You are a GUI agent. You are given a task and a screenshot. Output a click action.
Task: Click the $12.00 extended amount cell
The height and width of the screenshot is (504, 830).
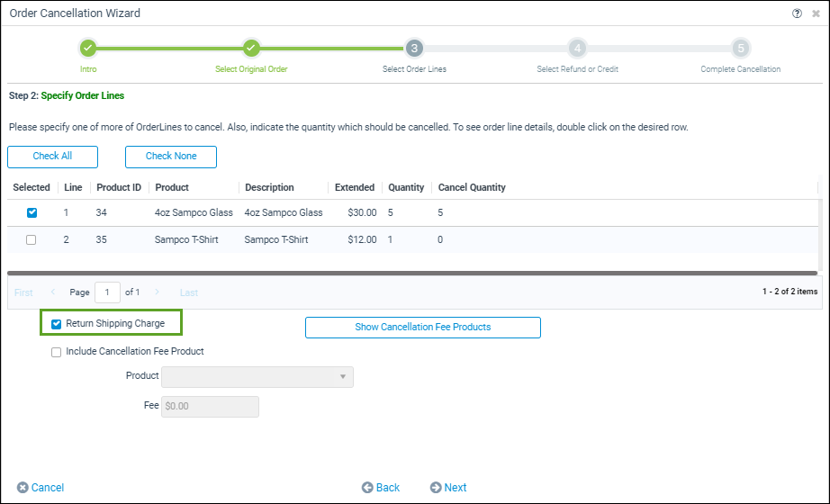coord(362,239)
